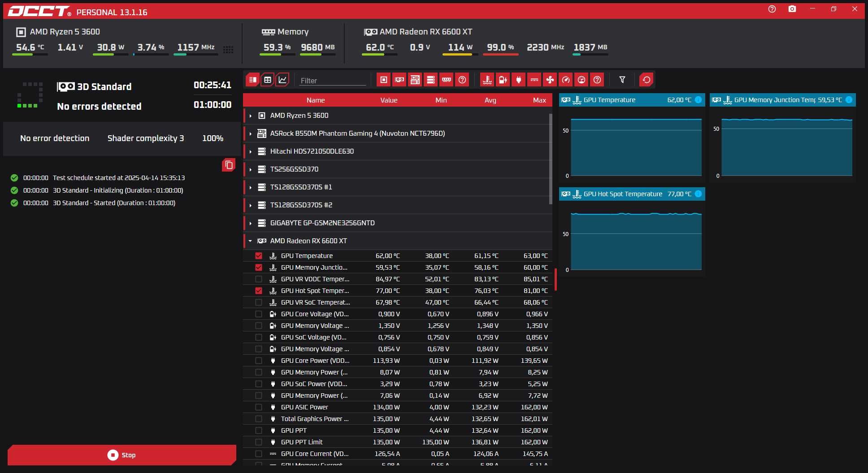
Task: Click the No error detection setting
Action: point(55,138)
